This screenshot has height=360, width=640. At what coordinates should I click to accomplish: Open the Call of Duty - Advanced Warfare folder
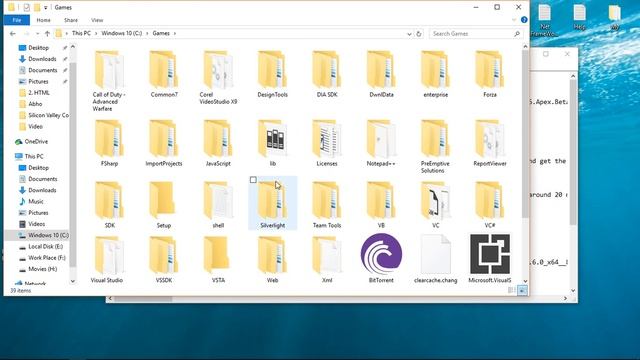tap(109, 80)
